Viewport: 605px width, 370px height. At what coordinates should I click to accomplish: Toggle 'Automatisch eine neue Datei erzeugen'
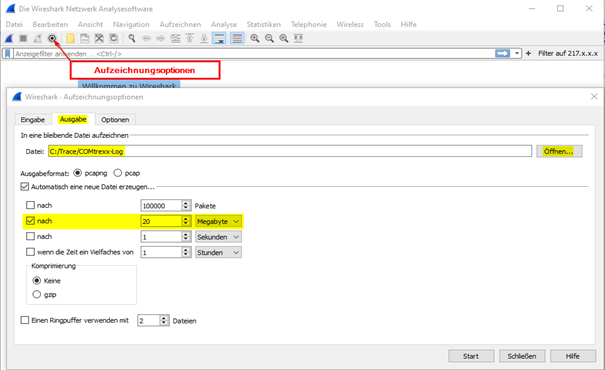point(25,187)
